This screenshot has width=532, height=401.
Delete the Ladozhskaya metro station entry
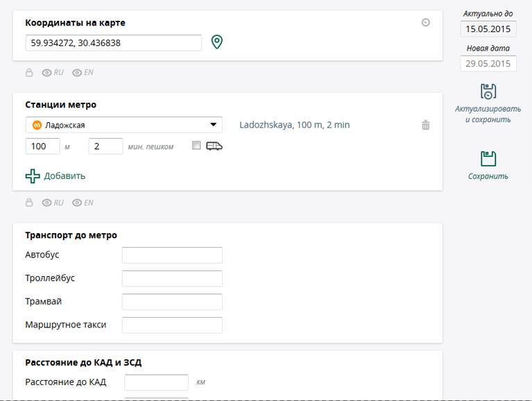[x=425, y=125]
